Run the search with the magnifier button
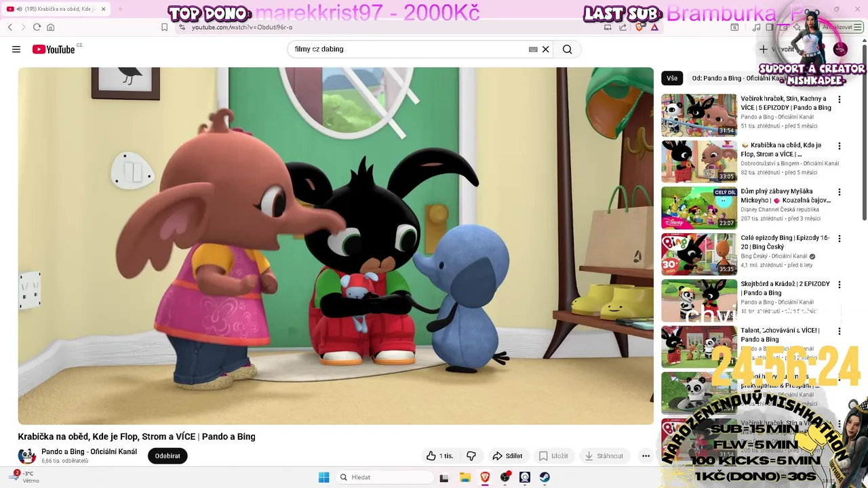This screenshot has width=868, height=488. [568, 49]
